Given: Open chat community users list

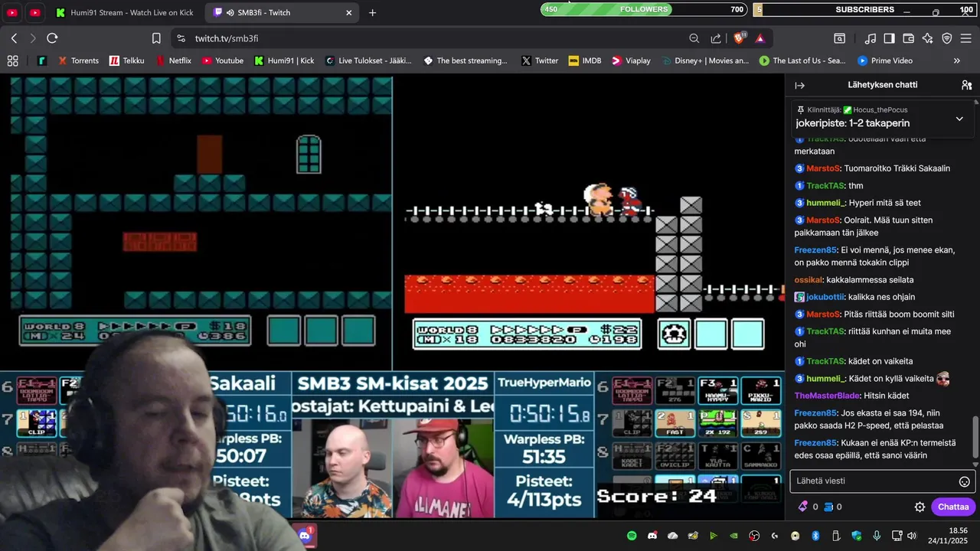Looking at the screenshot, I should click(966, 85).
